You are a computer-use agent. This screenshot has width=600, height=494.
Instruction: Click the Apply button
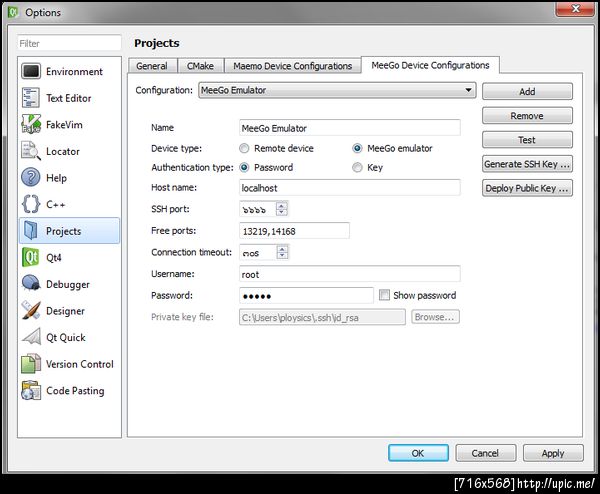pyautogui.click(x=553, y=453)
